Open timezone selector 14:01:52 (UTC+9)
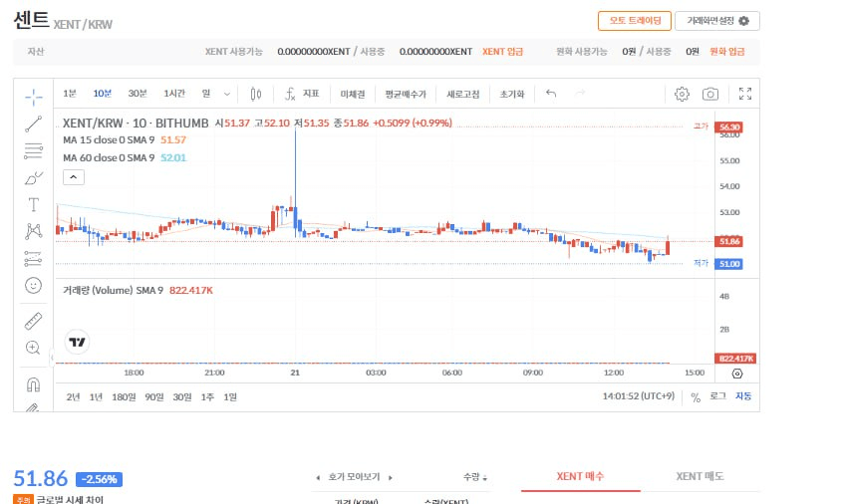This screenshot has width=843, height=504. click(x=638, y=396)
